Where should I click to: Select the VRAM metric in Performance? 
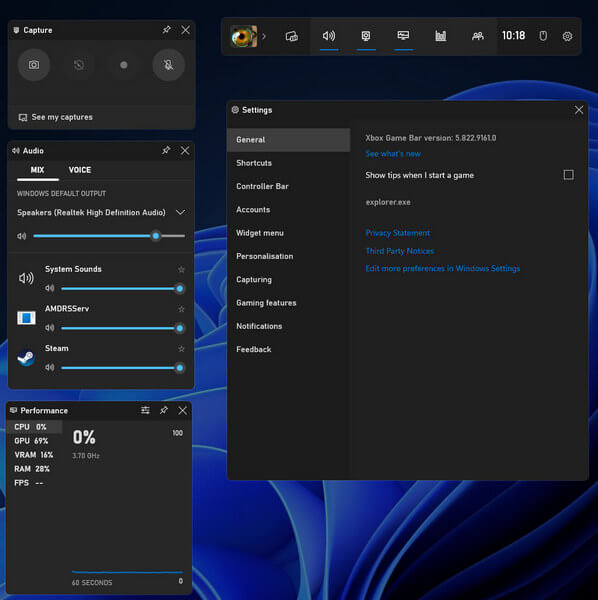34,455
